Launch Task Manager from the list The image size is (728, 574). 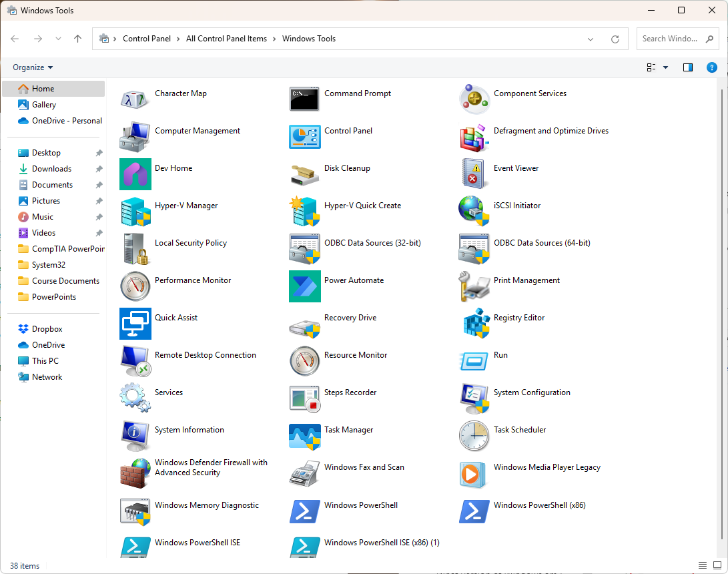click(x=305, y=436)
